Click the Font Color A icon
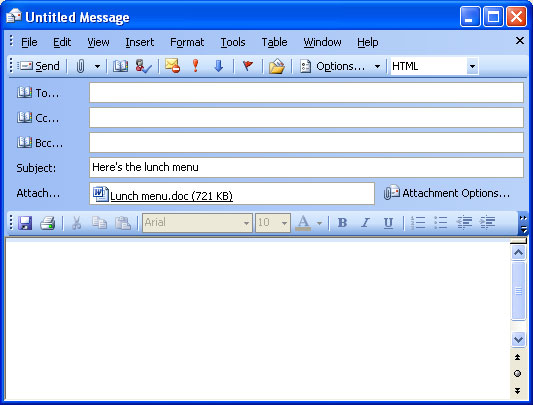 303,223
